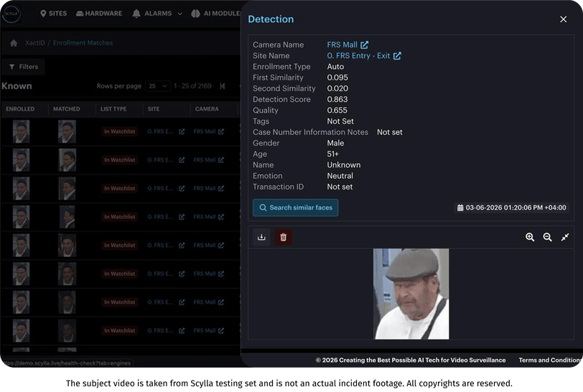Zoom out of the detection image

click(x=547, y=237)
